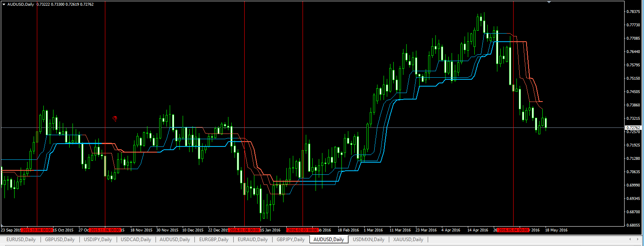
Task: Click the 0.73860 price axis label
Action: coord(633,105)
